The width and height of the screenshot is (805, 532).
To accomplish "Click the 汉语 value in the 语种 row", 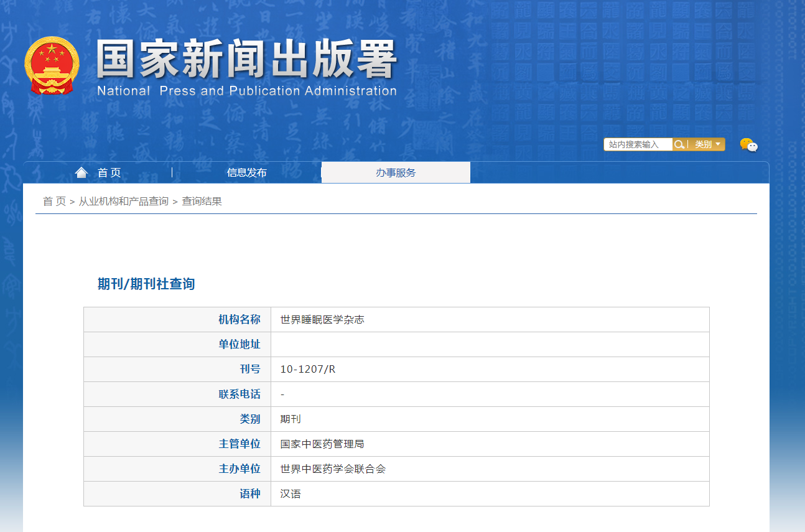I will click(291, 494).
